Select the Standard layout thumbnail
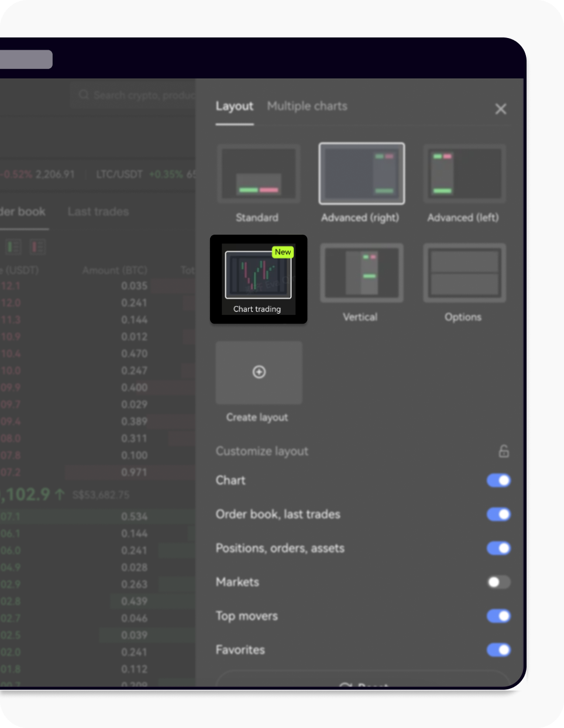This screenshot has height=728, width=564. tap(258, 174)
